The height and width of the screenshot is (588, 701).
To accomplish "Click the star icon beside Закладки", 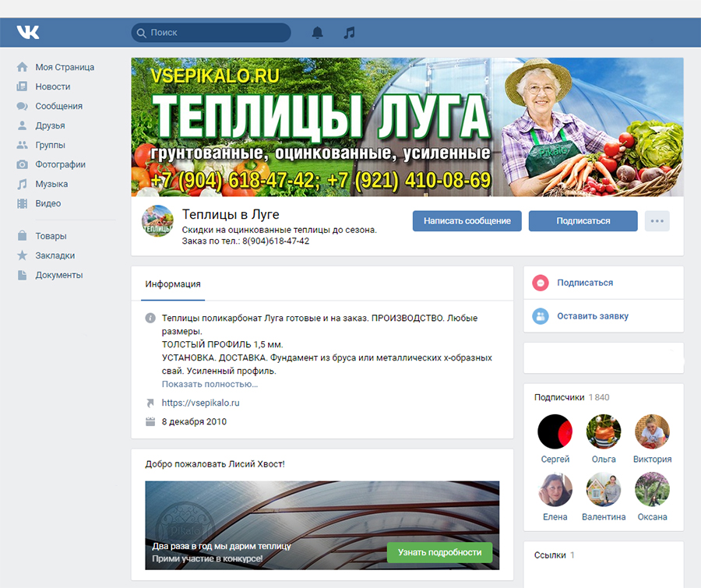I will coord(22,255).
